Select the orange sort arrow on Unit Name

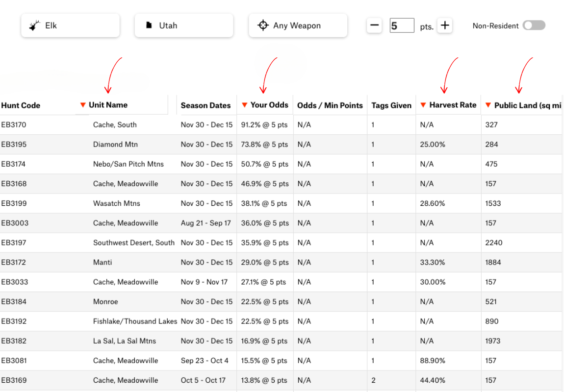[83, 105]
